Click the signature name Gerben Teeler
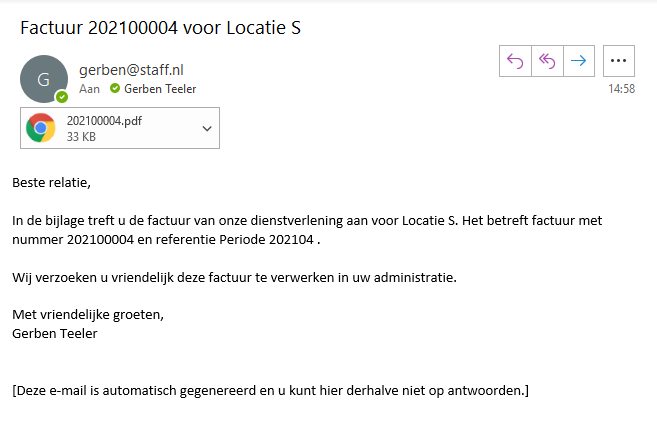 (54, 334)
